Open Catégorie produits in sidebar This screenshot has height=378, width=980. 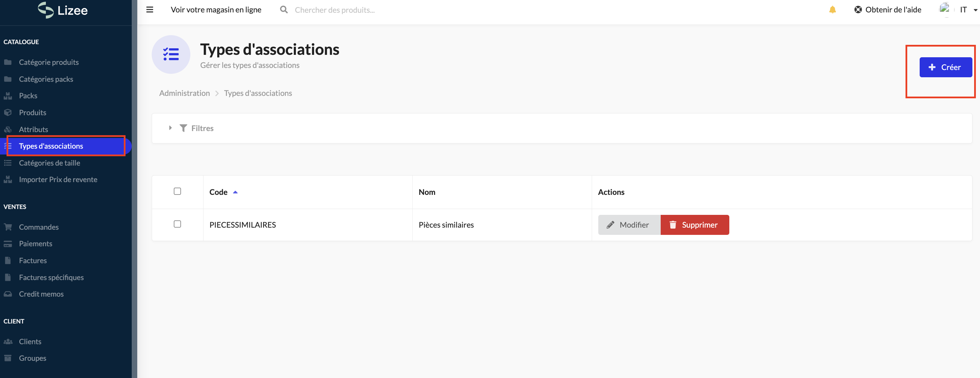pyautogui.click(x=49, y=62)
